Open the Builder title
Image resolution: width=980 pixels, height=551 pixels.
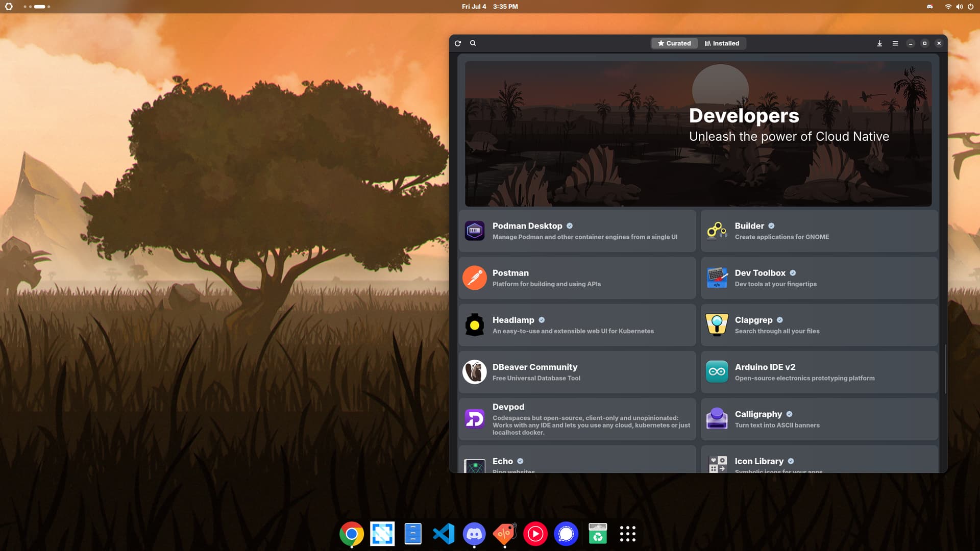[749, 226]
